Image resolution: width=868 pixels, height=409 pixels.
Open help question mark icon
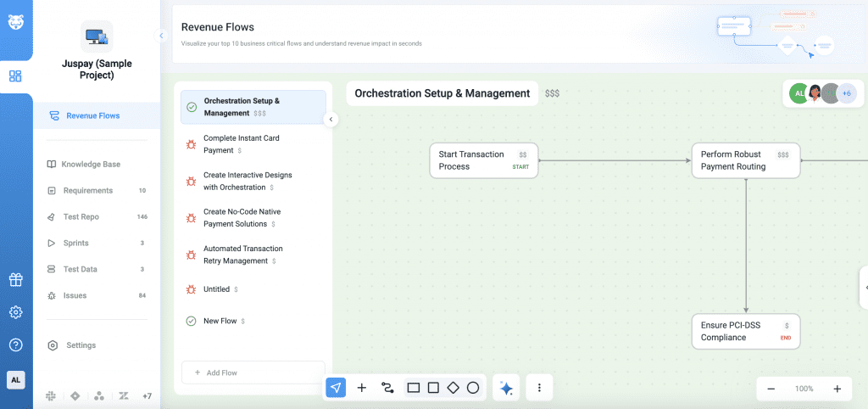pos(15,345)
